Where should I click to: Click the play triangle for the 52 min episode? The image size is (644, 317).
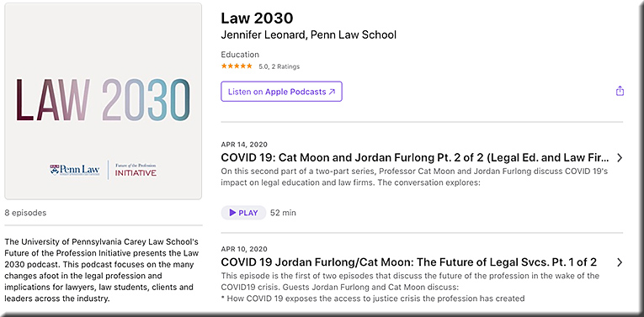232,213
